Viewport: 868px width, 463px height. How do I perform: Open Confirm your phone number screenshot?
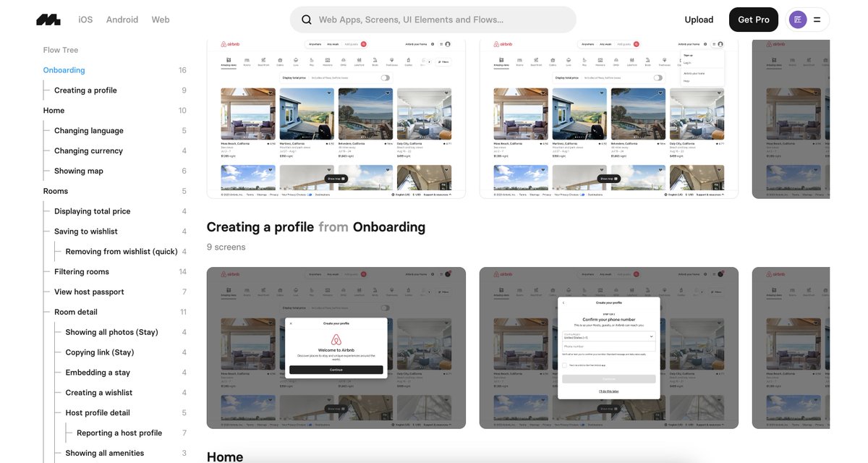[x=609, y=348]
